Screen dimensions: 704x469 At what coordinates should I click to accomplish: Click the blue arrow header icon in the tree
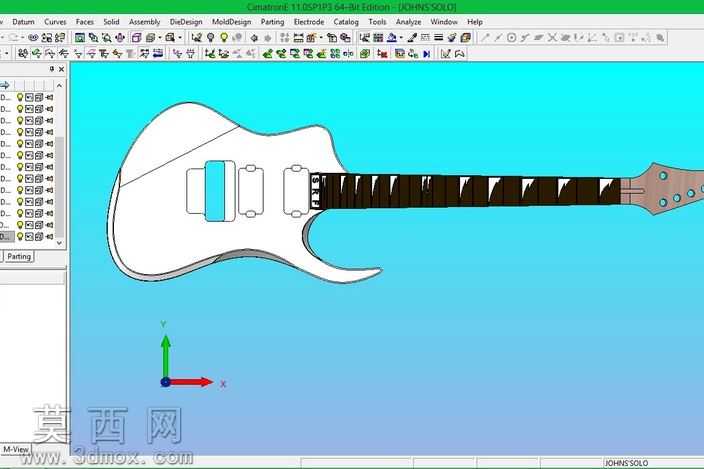5,85
